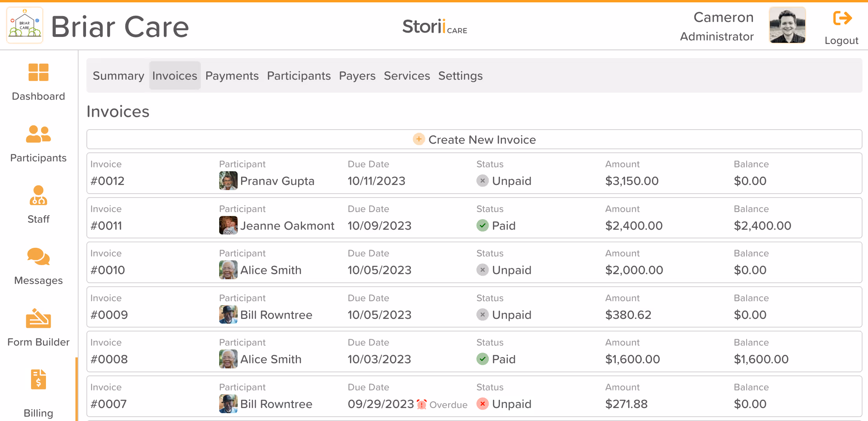
Task: Click the green Paid checkmark on invoice #0008
Action: click(x=482, y=359)
